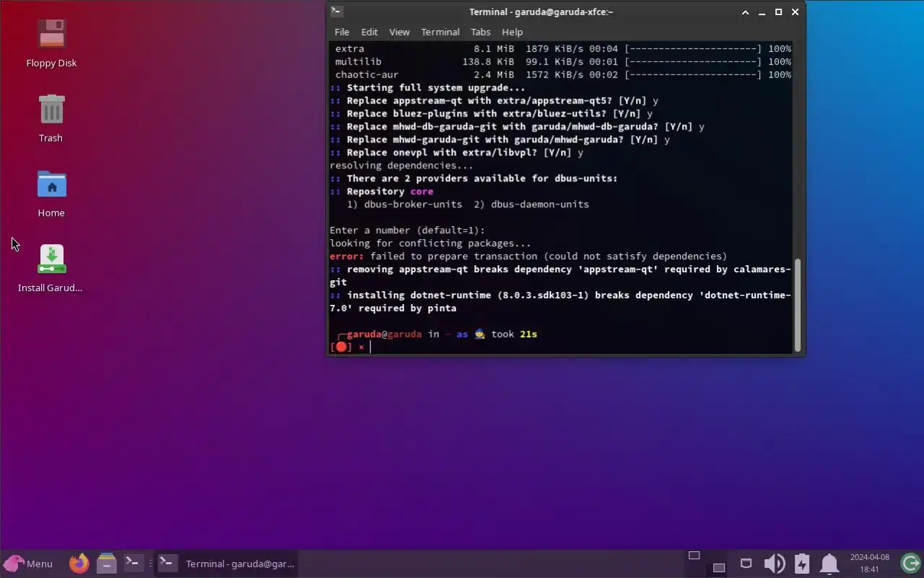Click the 'chaotic-aur' download progress row

pyautogui.click(x=563, y=74)
